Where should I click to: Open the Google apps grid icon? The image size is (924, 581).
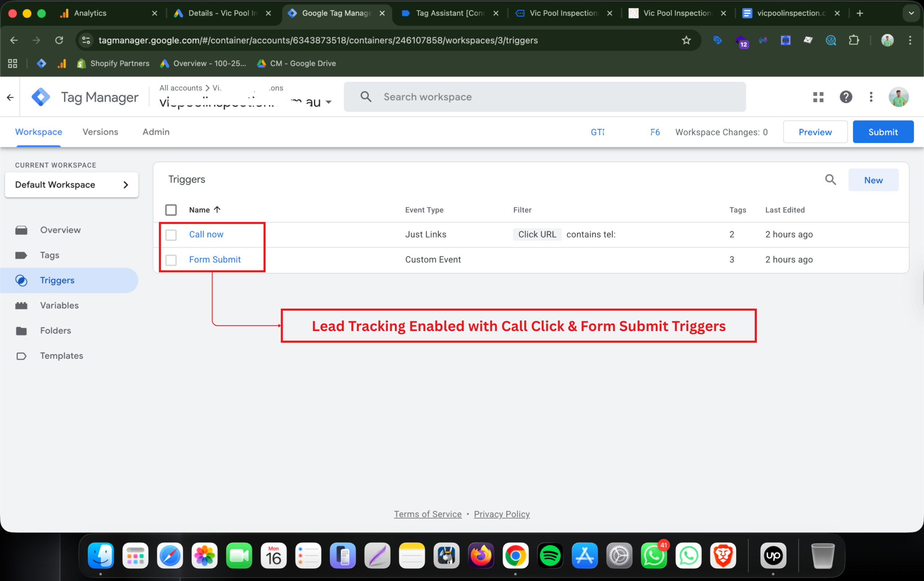coord(818,97)
